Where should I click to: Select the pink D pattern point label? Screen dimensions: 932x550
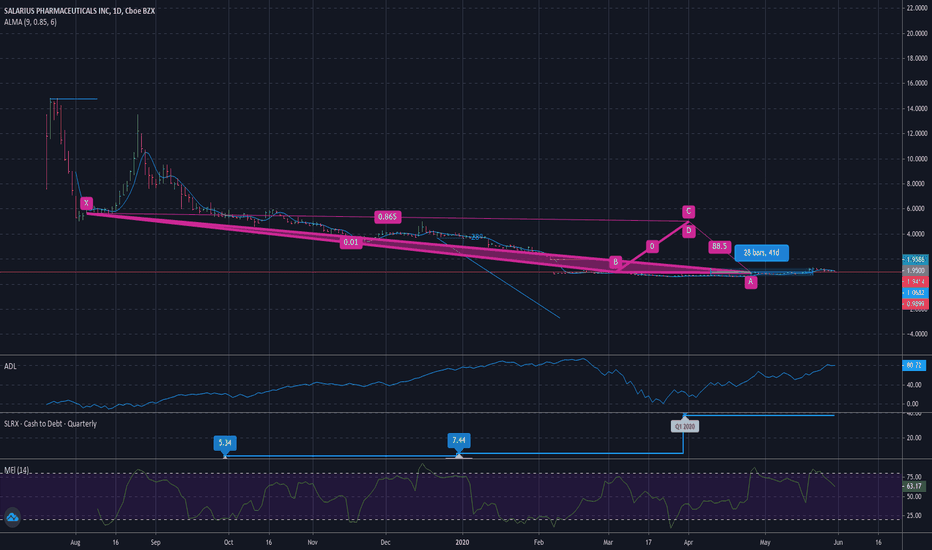coord(688,230)
